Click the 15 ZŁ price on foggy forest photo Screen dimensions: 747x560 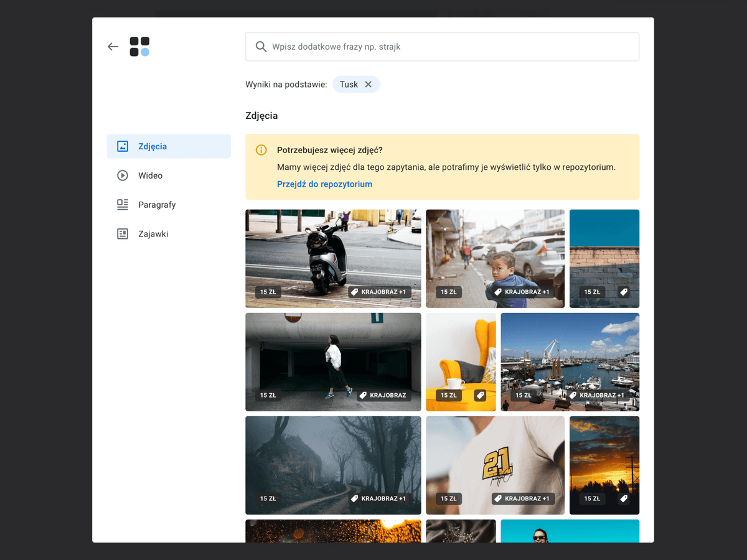pos(268,498)
